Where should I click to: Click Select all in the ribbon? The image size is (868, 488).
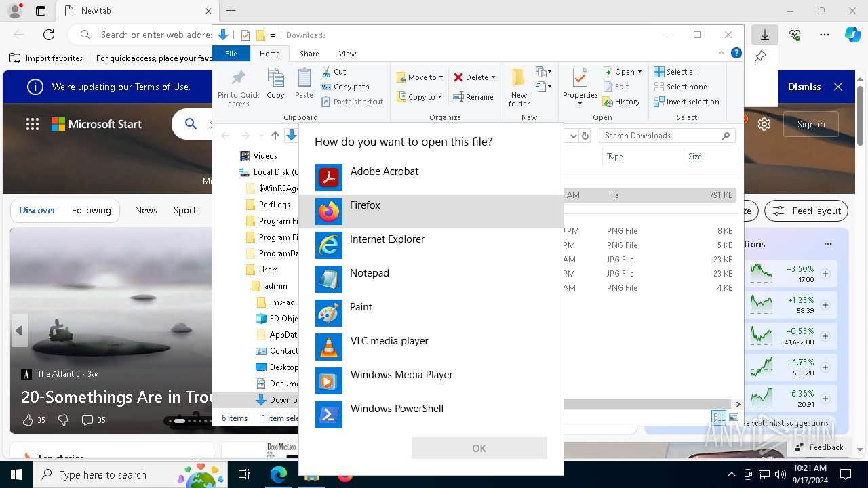(x=675, y=72)
